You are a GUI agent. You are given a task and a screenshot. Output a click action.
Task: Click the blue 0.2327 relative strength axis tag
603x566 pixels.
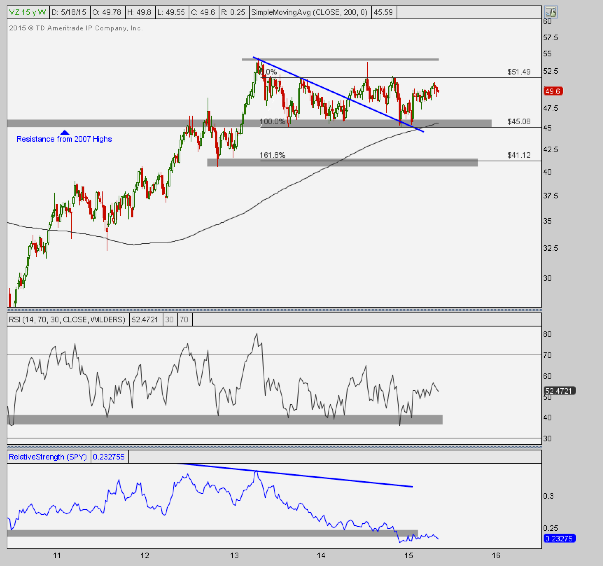(x=555, y=538)
